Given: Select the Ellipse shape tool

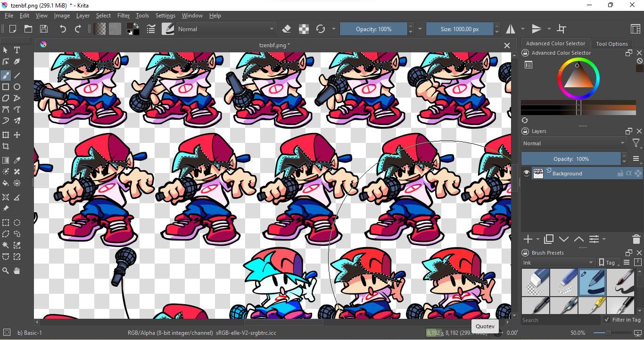Looking at the screenshot, I should tap(17, 87).
